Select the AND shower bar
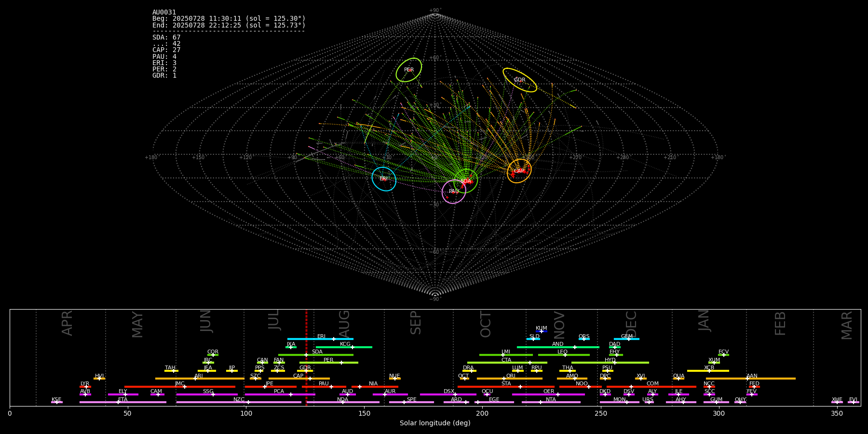868x434 pixels. point(558,347)
